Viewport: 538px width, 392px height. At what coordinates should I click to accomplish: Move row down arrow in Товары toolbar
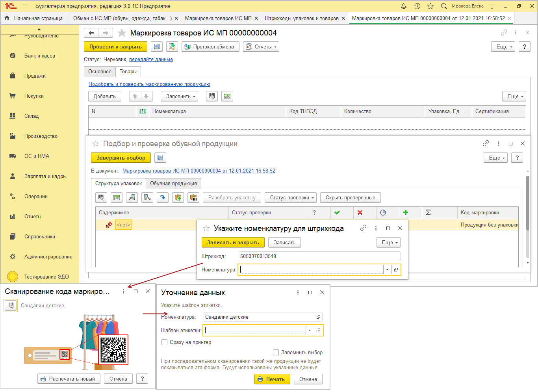pyautogui.click(x=146, y=96)
